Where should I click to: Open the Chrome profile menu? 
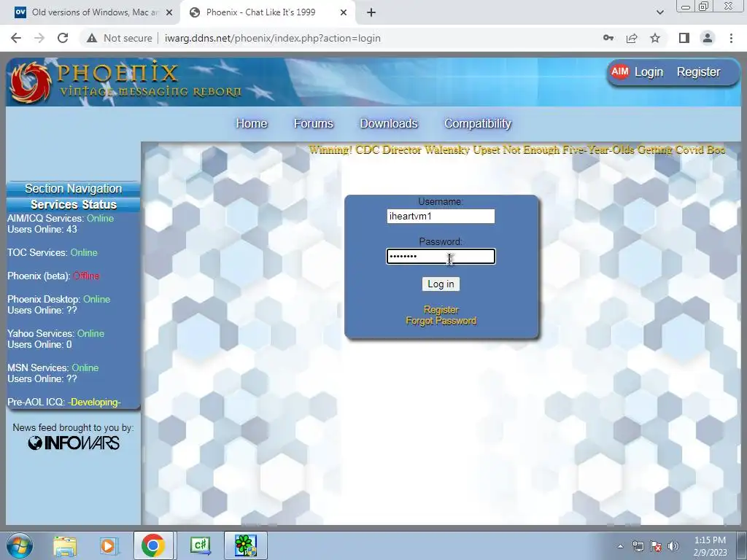708,38
